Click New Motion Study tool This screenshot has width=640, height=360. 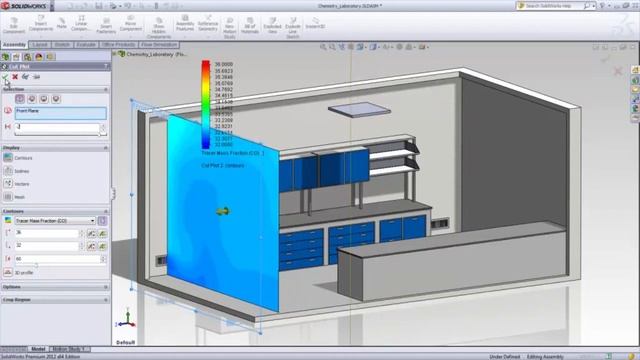click(x=230, y=28)
